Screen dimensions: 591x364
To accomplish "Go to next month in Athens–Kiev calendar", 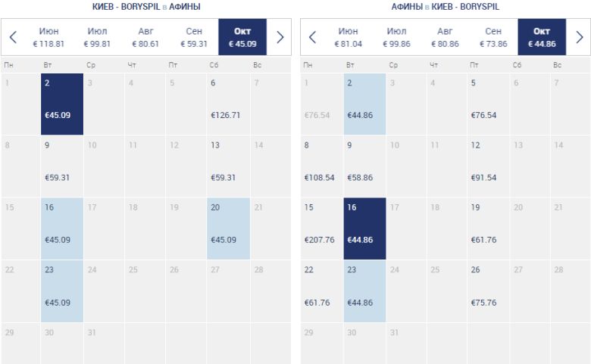I will 580,37.
